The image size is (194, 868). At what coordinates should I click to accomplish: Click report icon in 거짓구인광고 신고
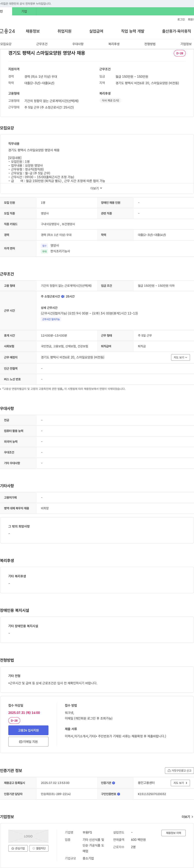169,771
